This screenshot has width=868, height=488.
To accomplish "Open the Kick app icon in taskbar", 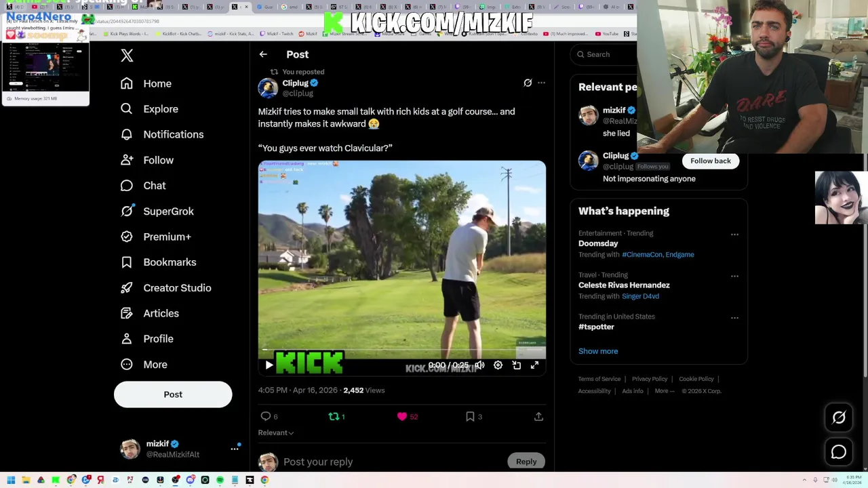I will tap(56, 480).
